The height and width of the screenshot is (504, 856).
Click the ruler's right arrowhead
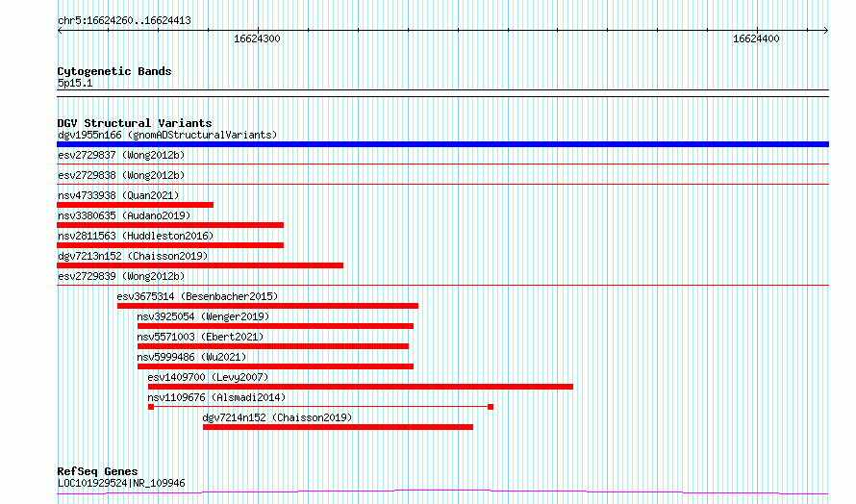pos(826,31)
